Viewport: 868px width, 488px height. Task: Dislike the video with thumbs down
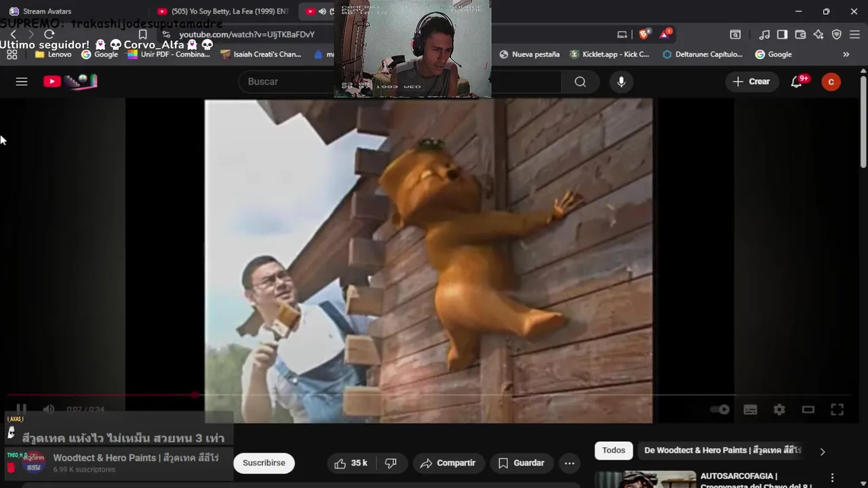pos(391,463)
